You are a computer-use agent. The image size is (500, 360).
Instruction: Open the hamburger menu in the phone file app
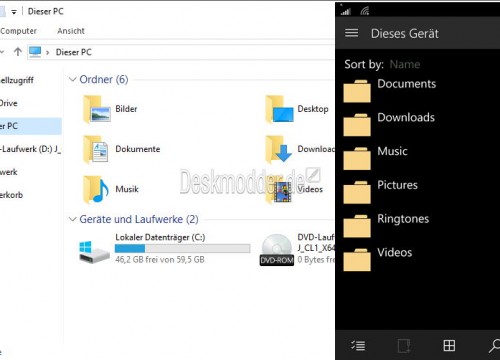[x=351, y=33]
